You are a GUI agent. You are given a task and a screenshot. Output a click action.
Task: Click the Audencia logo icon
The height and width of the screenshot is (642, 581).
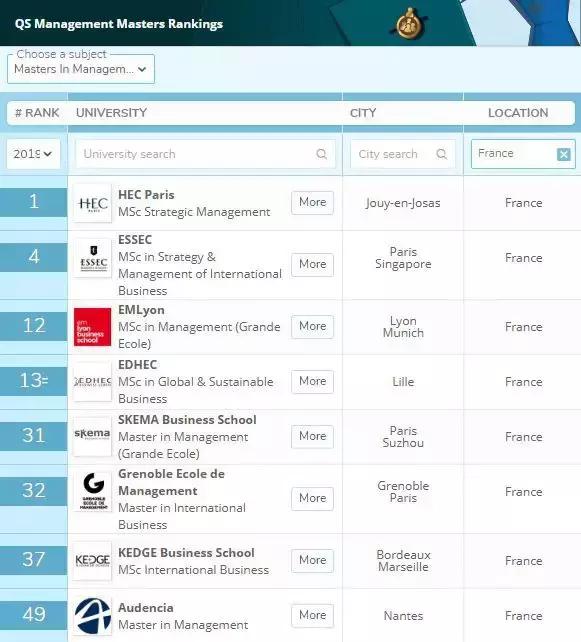[x=93, y=616]
